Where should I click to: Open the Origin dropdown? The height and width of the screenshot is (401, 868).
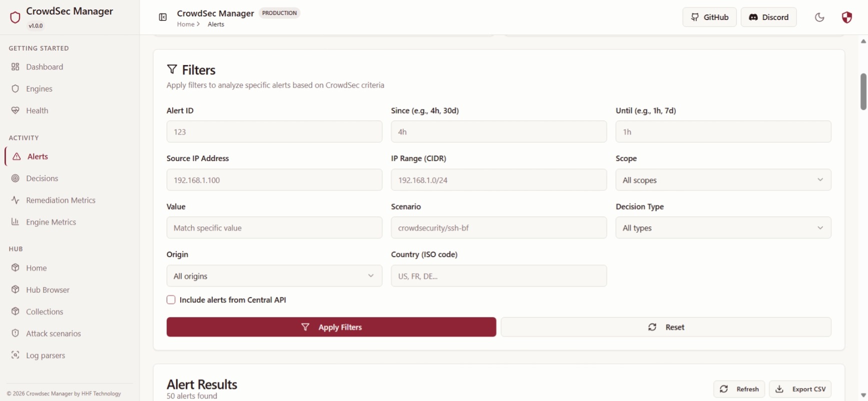[274, 276]
